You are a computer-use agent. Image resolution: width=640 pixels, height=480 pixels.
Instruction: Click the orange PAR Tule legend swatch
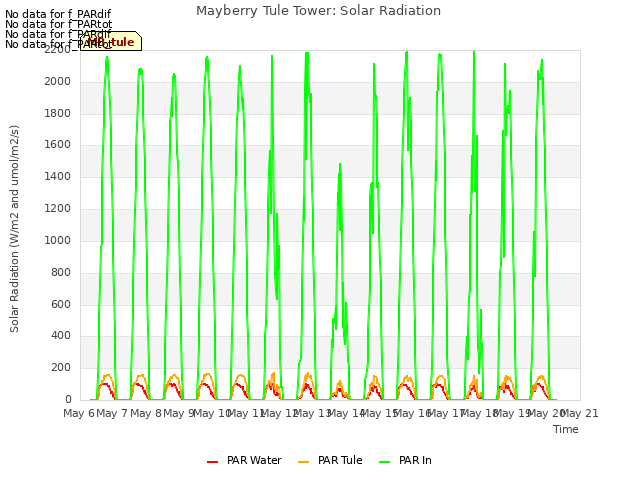point(303,462)
